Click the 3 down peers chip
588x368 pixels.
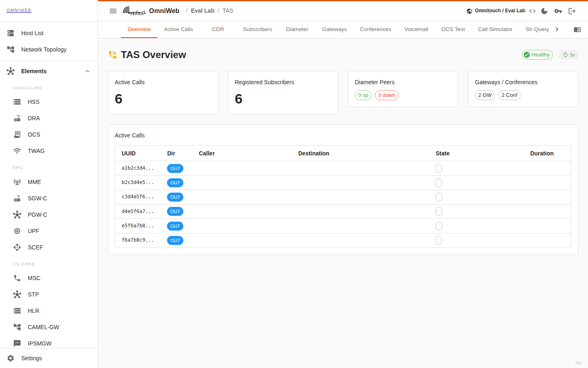tap(387, 95)
